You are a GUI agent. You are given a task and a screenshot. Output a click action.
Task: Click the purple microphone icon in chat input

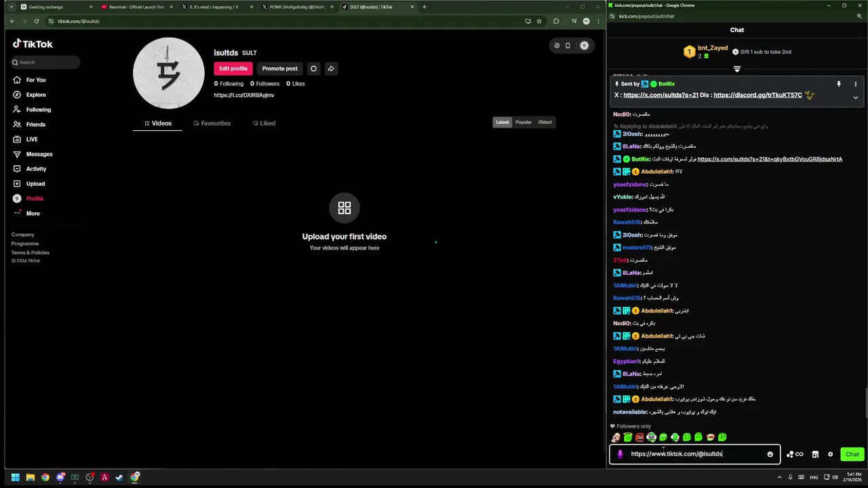pos(620,454)
